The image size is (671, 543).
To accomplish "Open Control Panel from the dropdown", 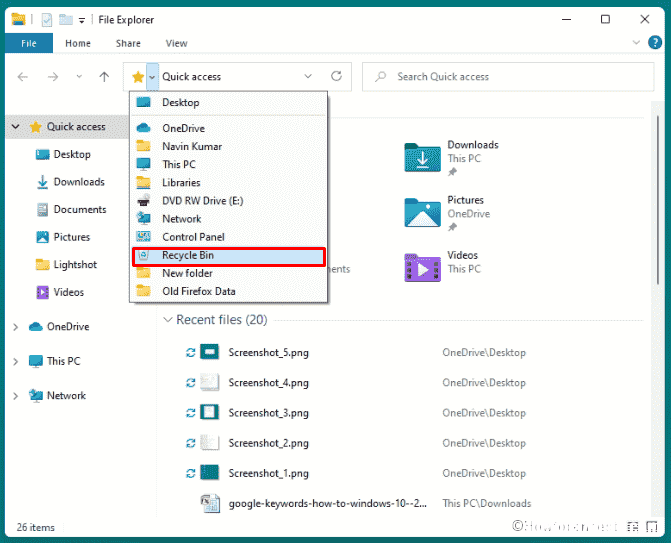I will 229,237.
